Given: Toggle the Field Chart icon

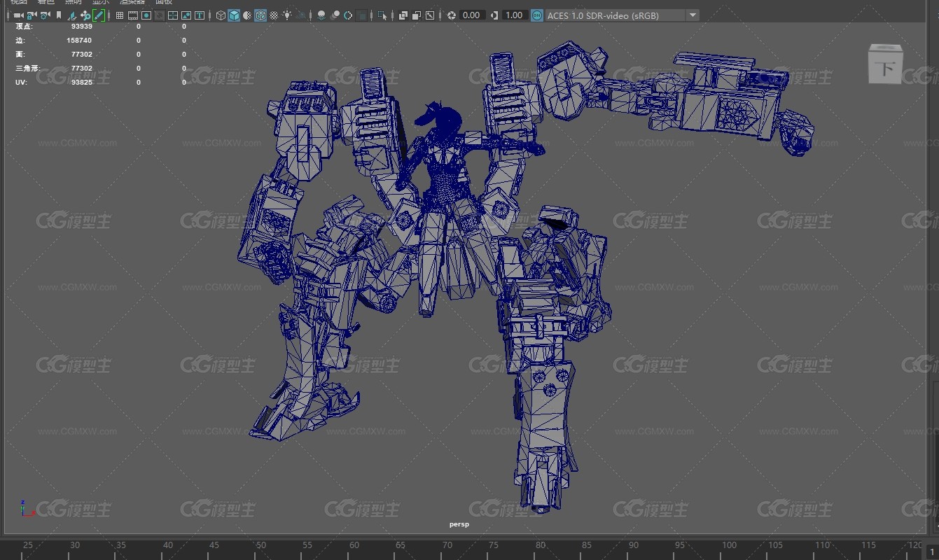Looking at the screenshot, I should coord(173,15).
